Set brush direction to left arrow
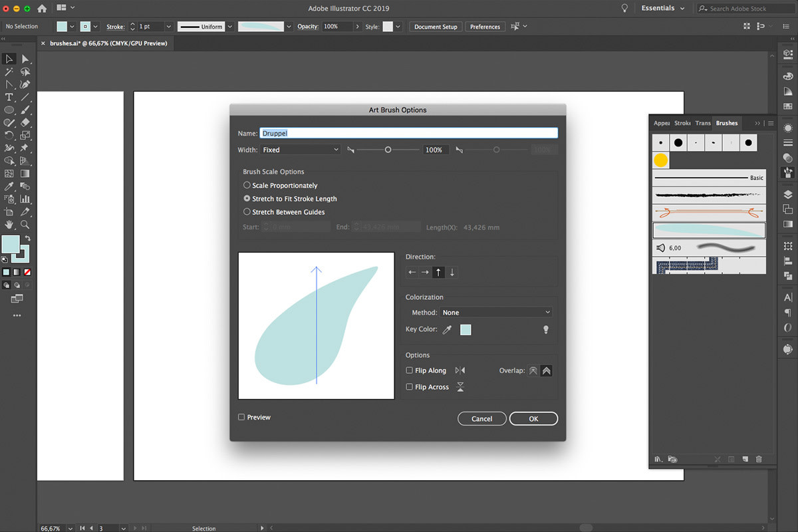Screen dimensions: 798x532 pyautogui.click(x=412, y=272)
